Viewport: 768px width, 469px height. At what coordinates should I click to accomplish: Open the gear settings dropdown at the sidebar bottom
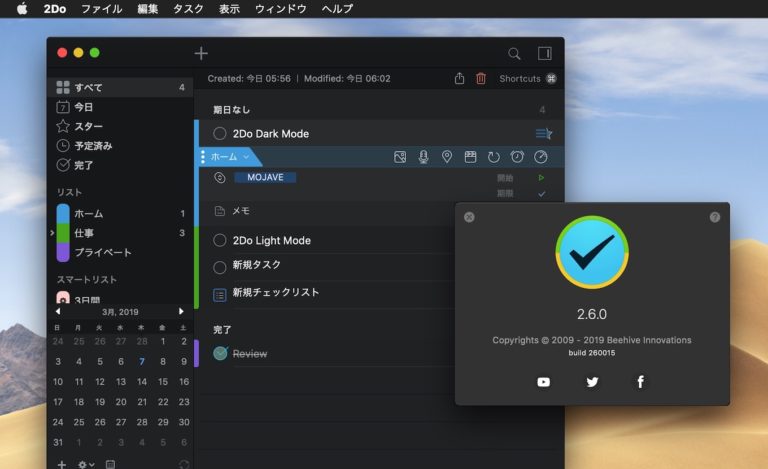point(86,464)
